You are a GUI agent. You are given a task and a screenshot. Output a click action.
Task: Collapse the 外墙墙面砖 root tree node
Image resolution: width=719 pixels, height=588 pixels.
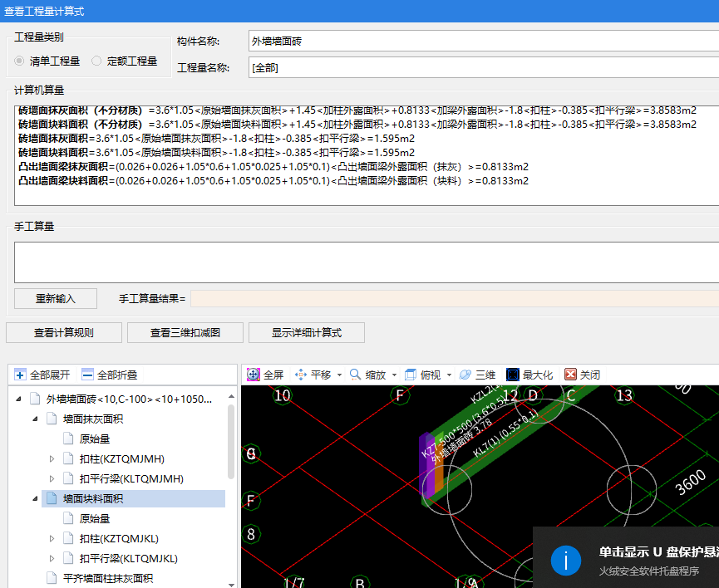[18, 399]
